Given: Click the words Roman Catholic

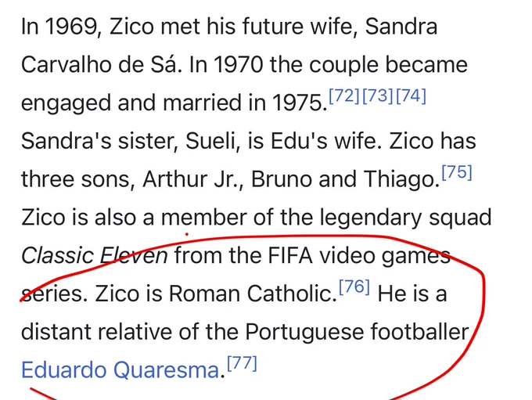Looking at the screenshot, I should click(250, 294).
